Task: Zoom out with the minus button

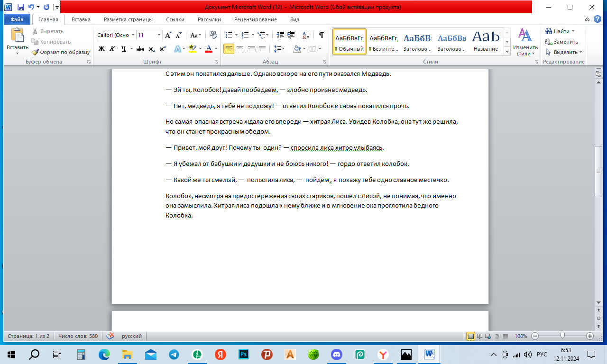Action: point(535,336)
